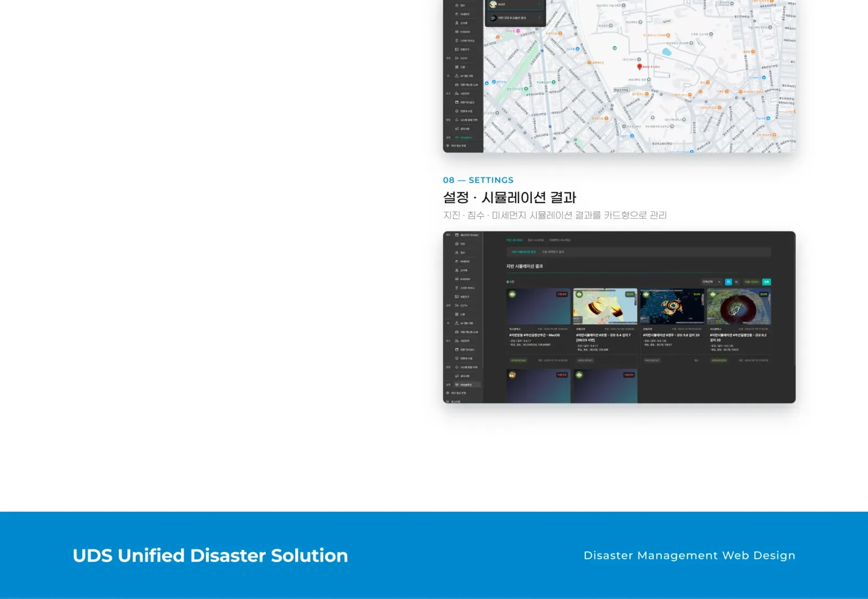Viewport: 868px width, 599px height.
Task: Open the 경주 dark-sea simulation thumbnail
Action: [x=672, y=306]
